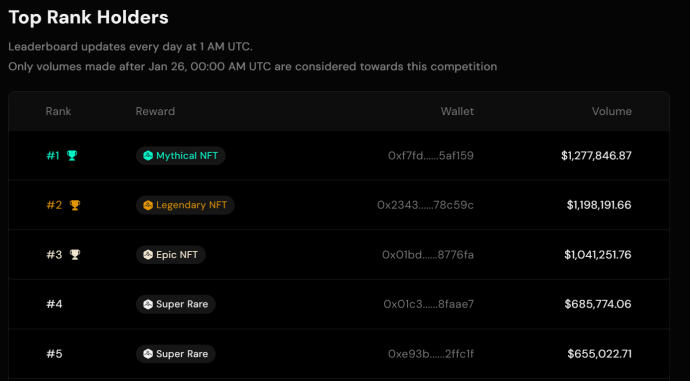Image resolution: width=690 pixels, height=381 pixels.
Task: Open wallet 0x01bd......8776fa
Action: tap(428, 255)
